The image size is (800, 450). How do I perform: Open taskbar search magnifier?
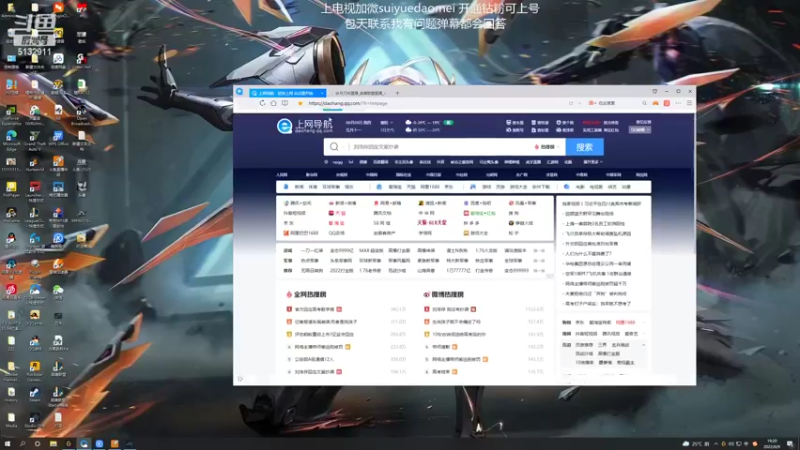point(22,444)
